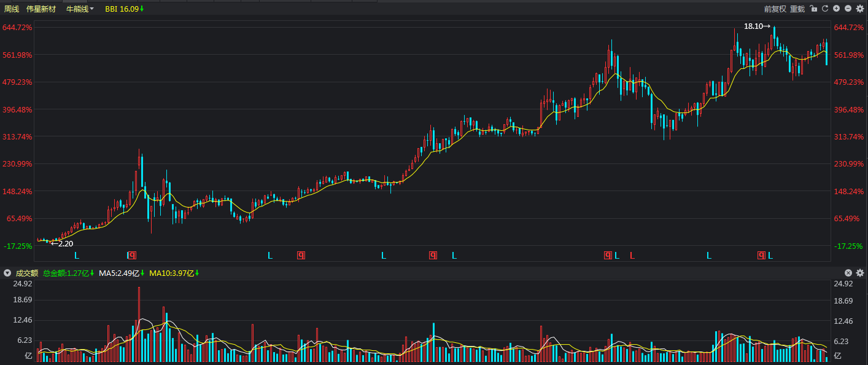
Task: Toggle the 前复权 adjustment mode
Action: coord(775,9)
